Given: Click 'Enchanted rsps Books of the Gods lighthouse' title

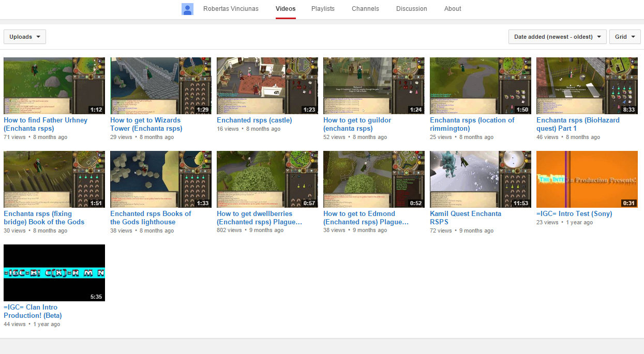Looking at the screenshot, I should coord(151,218).
